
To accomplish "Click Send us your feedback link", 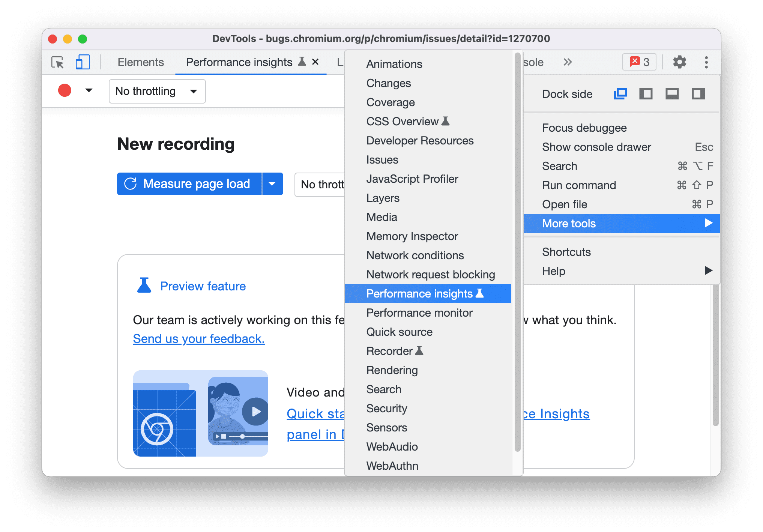I will pos(186,339).
